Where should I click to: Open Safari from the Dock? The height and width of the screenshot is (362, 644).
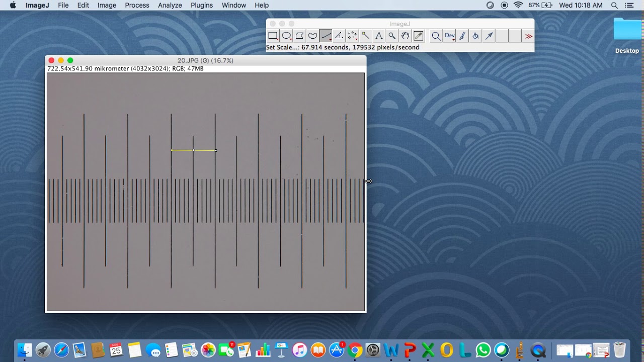61,349
